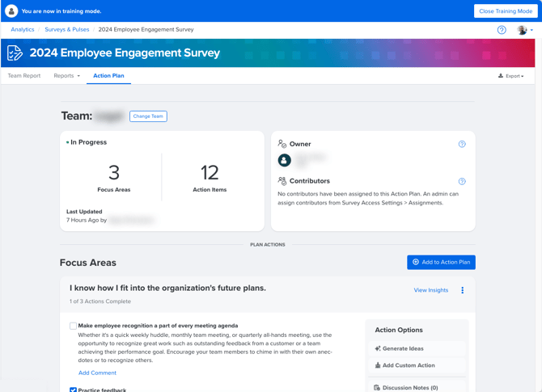Click the Close Training Mode button
542x392 pixels.
(x=506, y=11)
